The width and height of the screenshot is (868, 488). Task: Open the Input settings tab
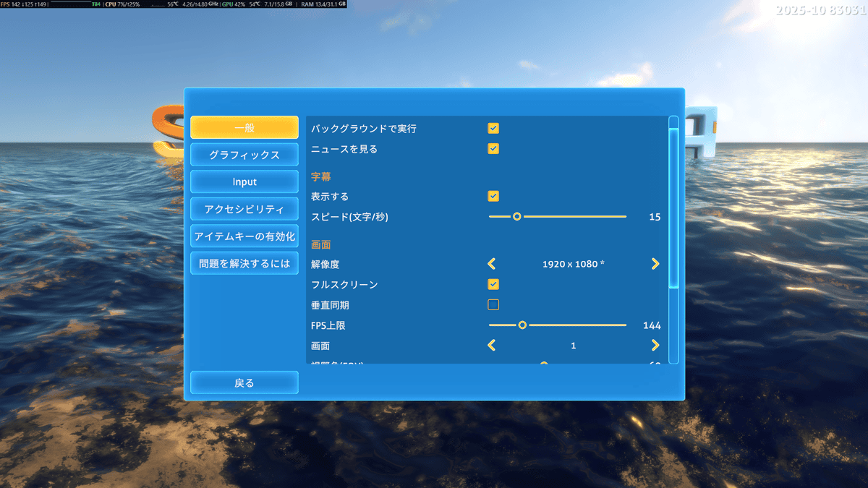(244, 182)
